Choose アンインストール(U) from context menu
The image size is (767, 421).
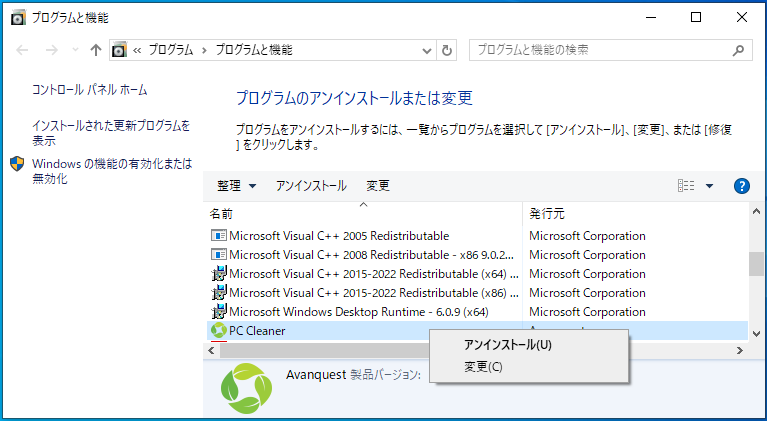(507, 345)
